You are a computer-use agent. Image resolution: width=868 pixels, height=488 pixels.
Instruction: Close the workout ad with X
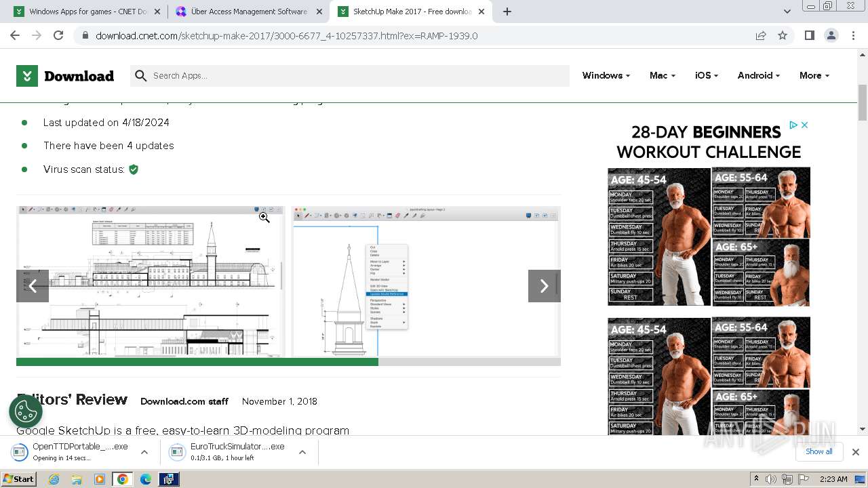pos(804,125)
